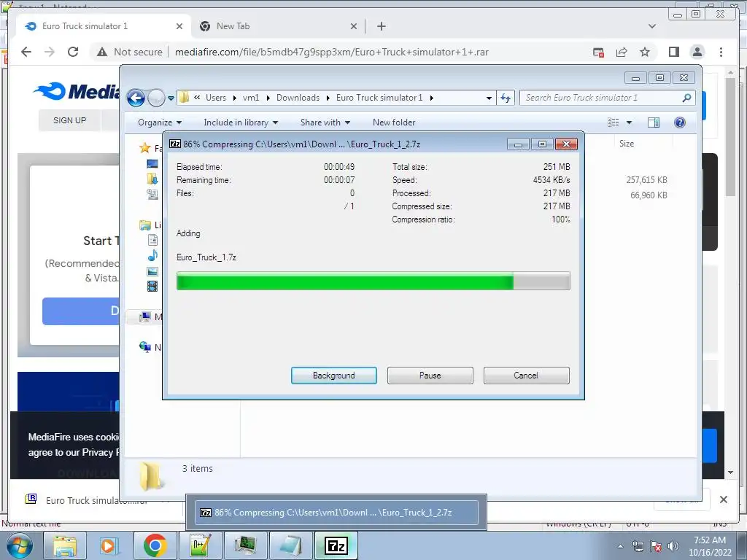Click the 7-Zip taskbar button

(x=336, y=545)
